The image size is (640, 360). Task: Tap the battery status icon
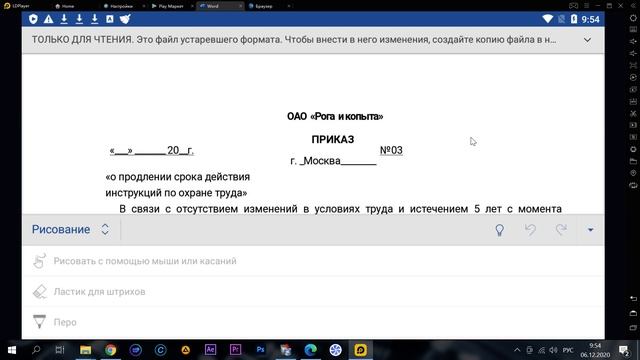tap(574, 19)
